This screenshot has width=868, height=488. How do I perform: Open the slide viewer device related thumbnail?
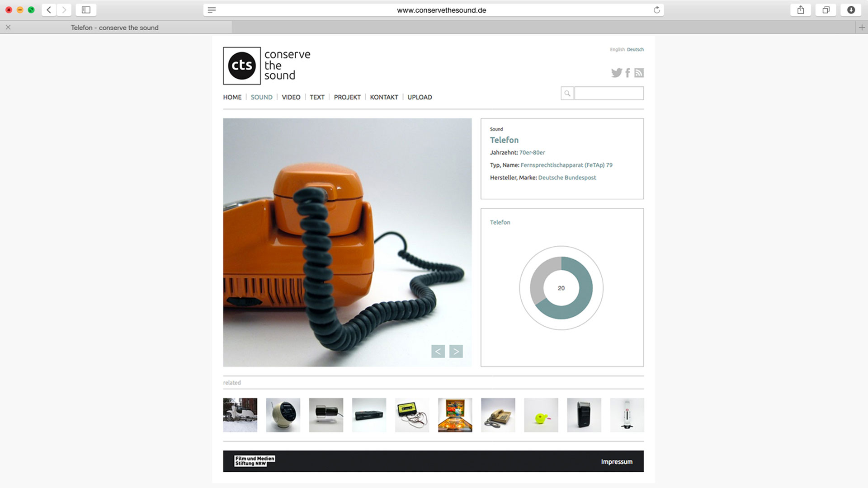coord(326,415)
